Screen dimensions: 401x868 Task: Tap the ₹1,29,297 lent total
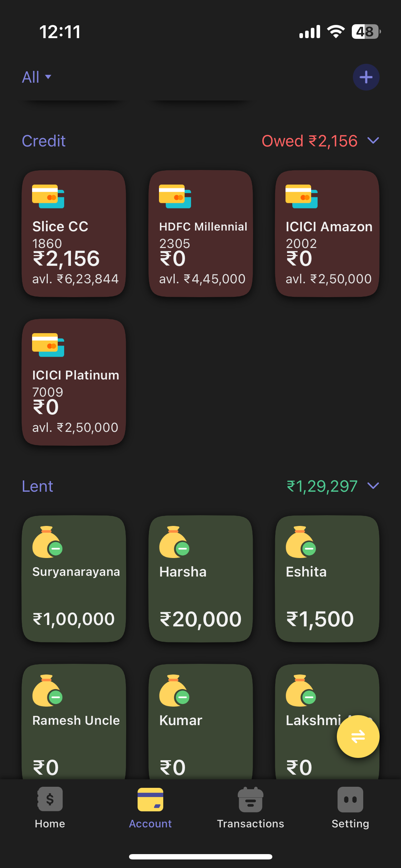[x=322, y=486]
